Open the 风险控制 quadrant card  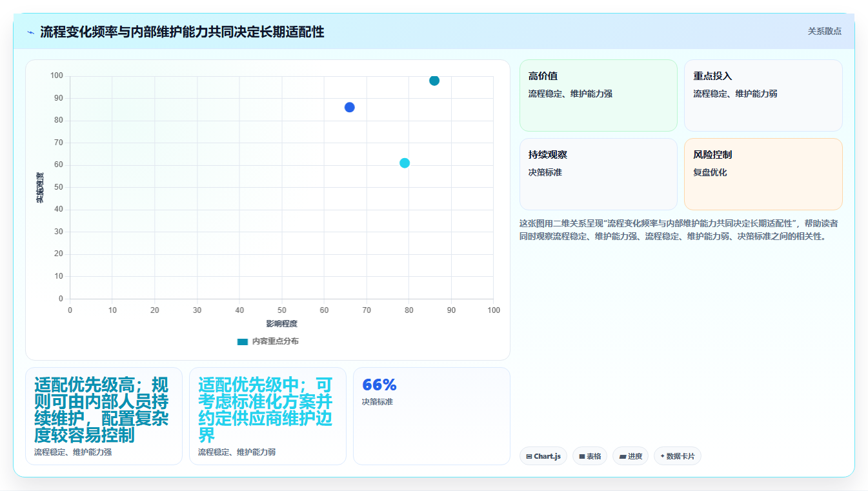tap(763, 174)
